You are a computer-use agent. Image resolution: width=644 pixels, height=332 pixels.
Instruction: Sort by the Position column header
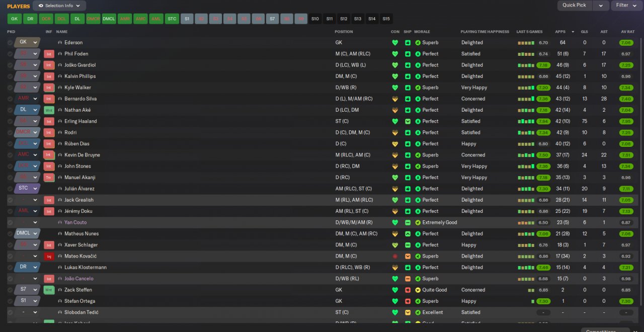tap(344, 32)
